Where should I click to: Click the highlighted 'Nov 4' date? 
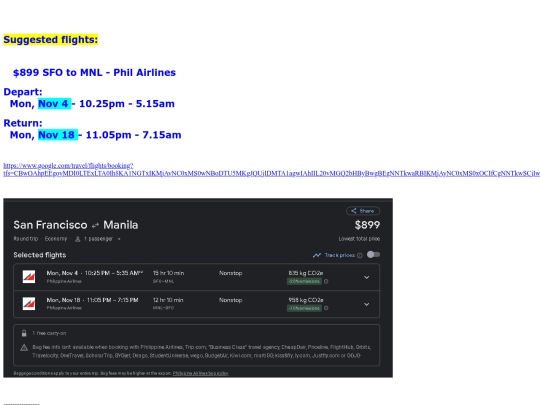(54, 104)
